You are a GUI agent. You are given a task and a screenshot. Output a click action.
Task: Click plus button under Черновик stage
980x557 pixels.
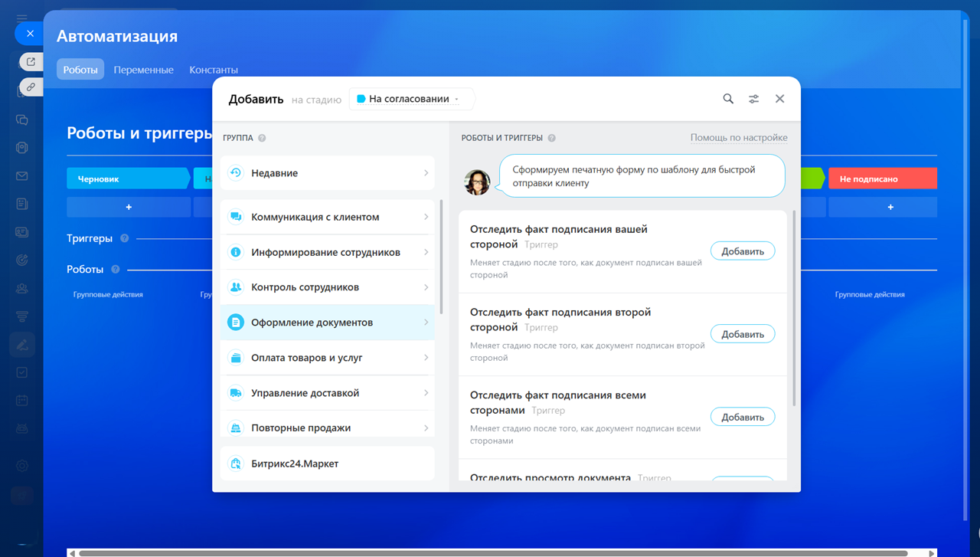pyautogui.click(x=128, y=207)
